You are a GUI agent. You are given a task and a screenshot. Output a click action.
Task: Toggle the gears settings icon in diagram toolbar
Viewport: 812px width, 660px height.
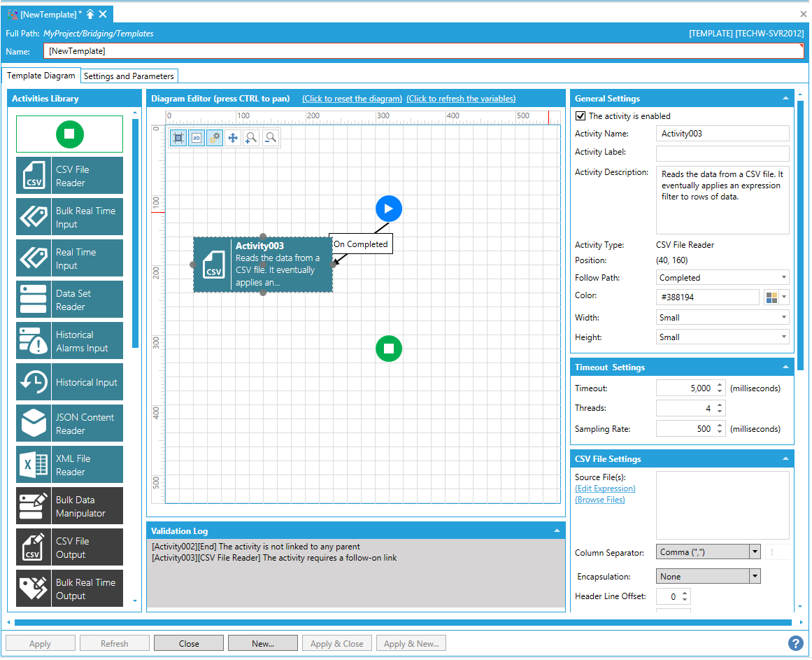[x=215, y=138]
